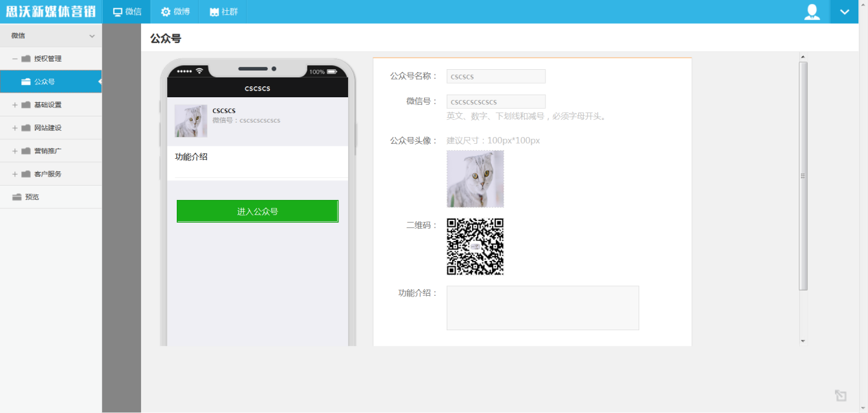Click the 公众号名称 input field

496,77
